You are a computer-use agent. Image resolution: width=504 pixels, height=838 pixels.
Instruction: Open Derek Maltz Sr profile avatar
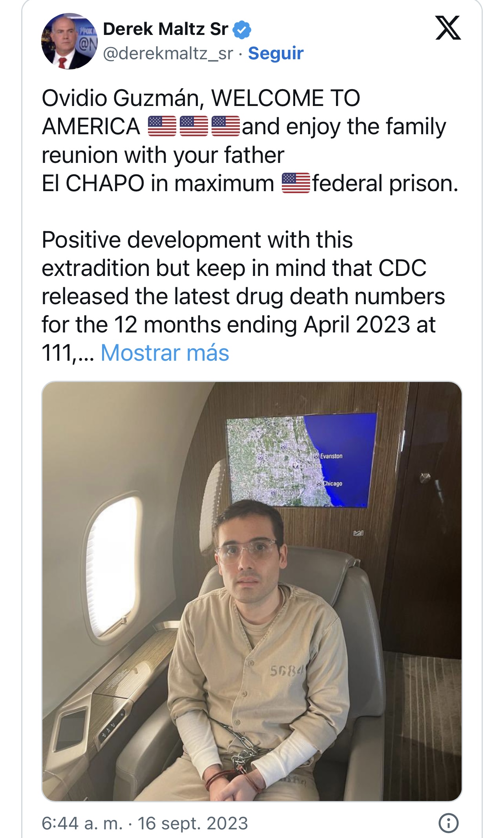(69, 41)
